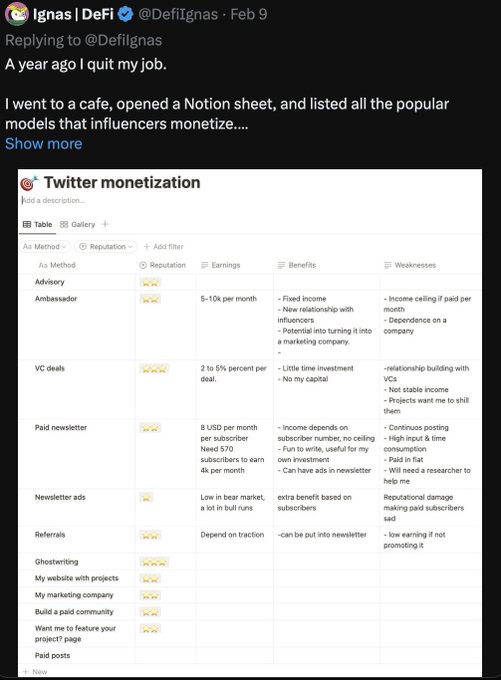Screen dimensions: 501x680
Task: Click the Ignas DeFi profile avatar
Action: click(16, 14)
